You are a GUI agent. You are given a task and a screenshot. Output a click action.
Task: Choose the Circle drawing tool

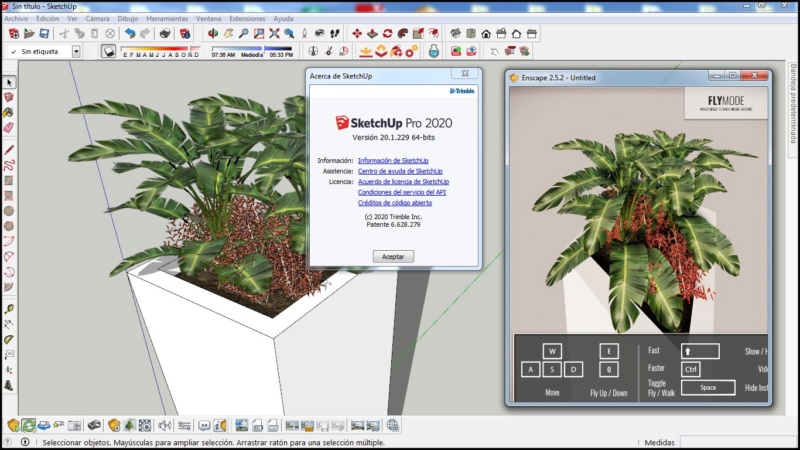[x=9, y=211]
